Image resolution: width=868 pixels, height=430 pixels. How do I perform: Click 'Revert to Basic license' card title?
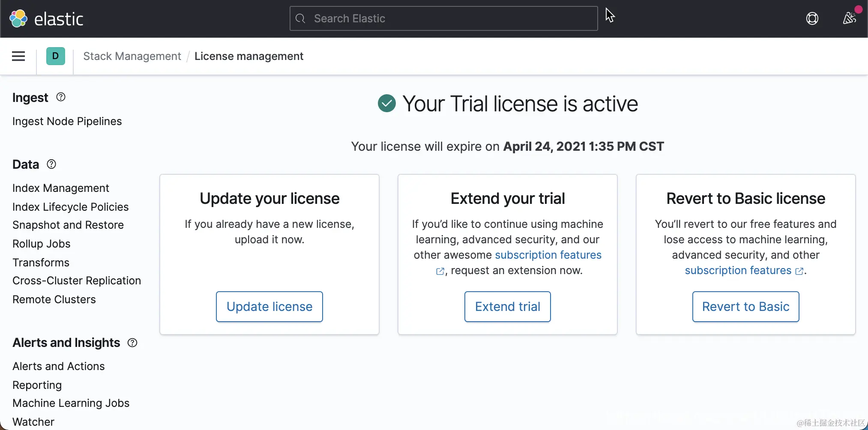click(746, 199)
